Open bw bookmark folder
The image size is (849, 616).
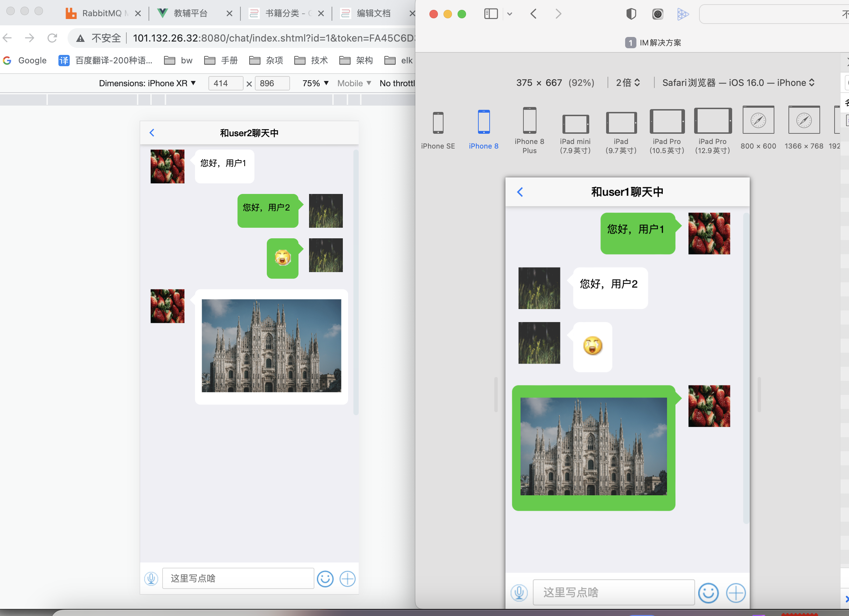(178, 60)
